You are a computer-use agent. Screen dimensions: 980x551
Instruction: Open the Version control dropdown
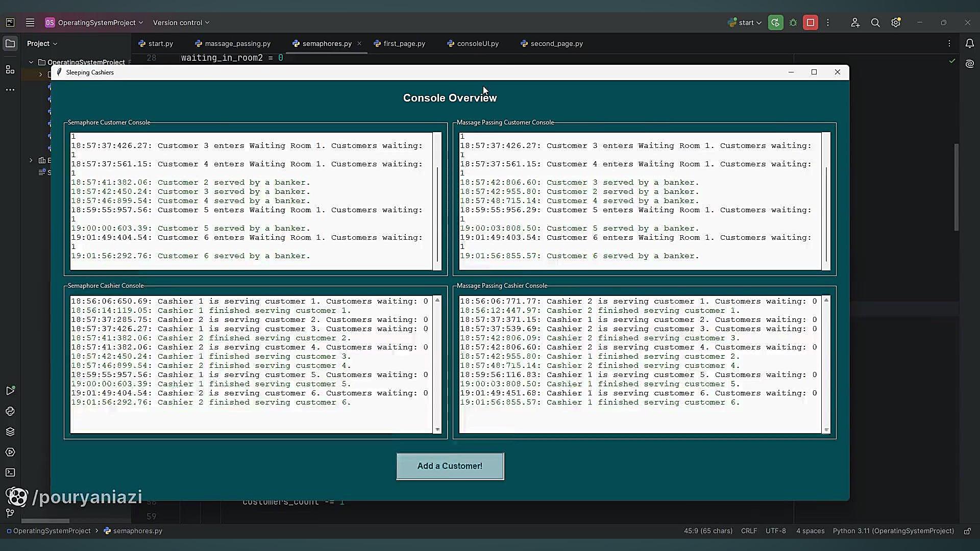pos(181,22)
